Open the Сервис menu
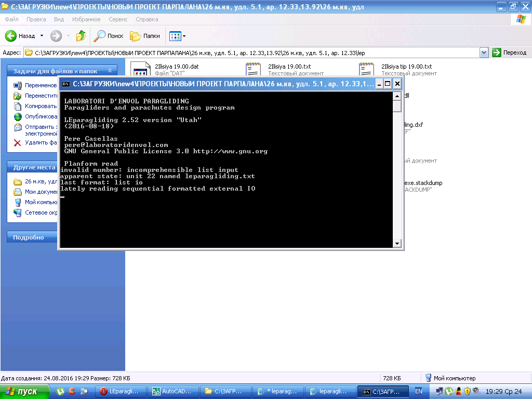Viewport: 532px width, 399px height. pos(118,19)
